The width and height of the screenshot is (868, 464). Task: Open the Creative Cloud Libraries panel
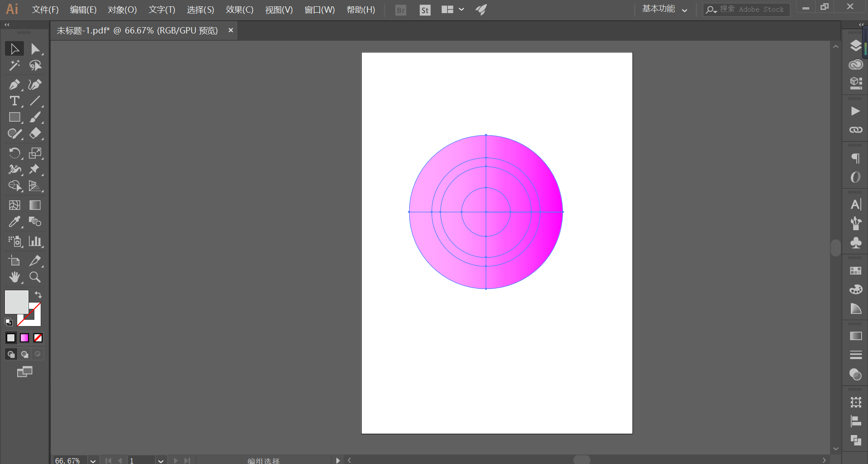point(855,65)
